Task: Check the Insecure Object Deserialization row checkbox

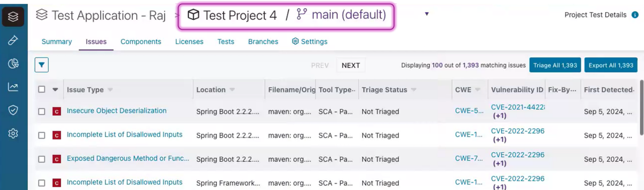Action: 42,111
